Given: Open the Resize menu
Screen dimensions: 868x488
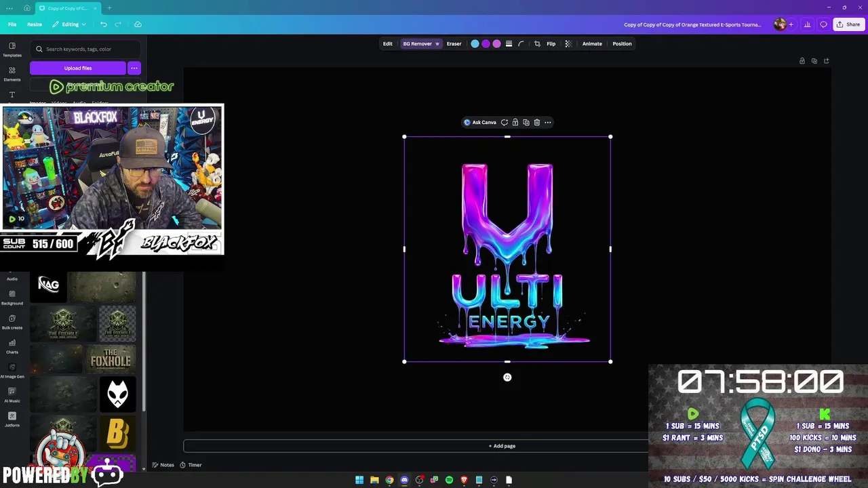Looking at the screenshot, I should 35,24.
